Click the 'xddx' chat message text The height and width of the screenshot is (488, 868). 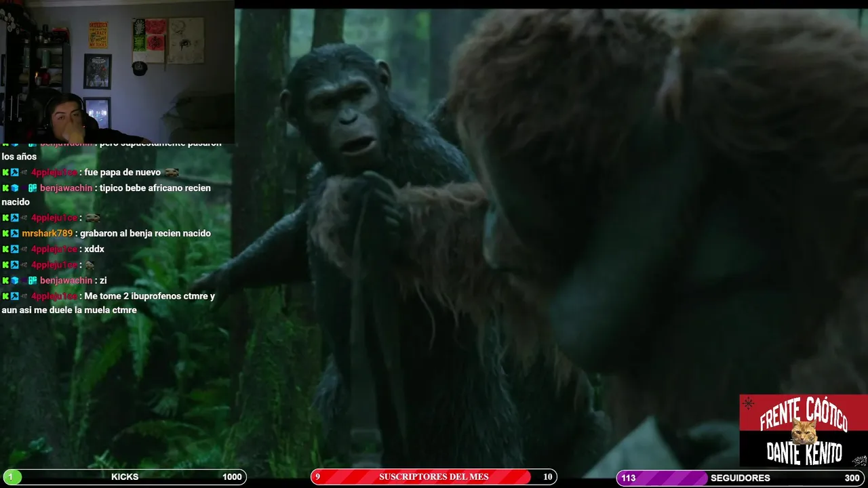[94, 249]
